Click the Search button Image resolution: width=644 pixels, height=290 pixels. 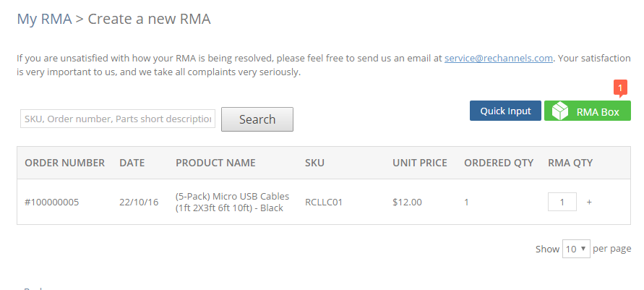(257, 119)
